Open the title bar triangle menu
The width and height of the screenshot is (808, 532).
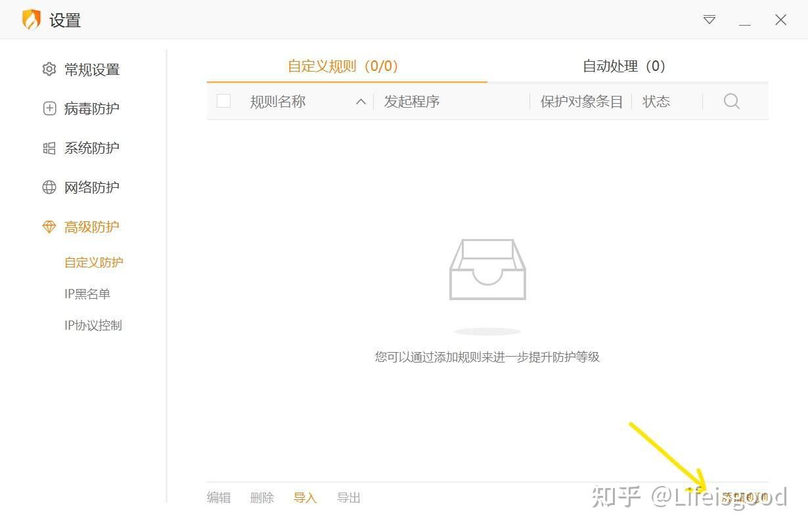(x=709, y=20)
